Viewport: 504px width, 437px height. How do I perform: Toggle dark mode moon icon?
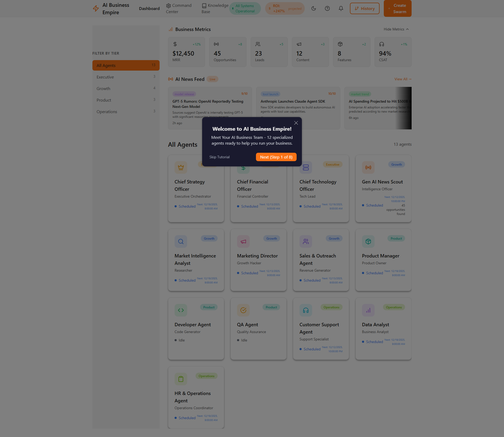pyautogui.click(x=314, y=8)
